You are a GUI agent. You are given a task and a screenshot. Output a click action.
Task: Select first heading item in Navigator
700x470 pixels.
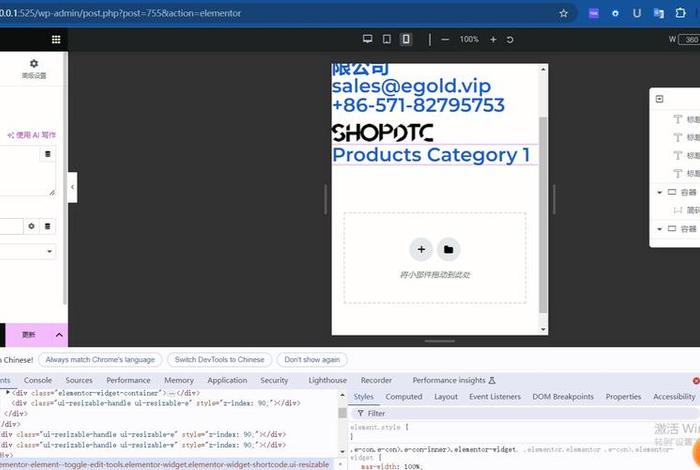686,119
